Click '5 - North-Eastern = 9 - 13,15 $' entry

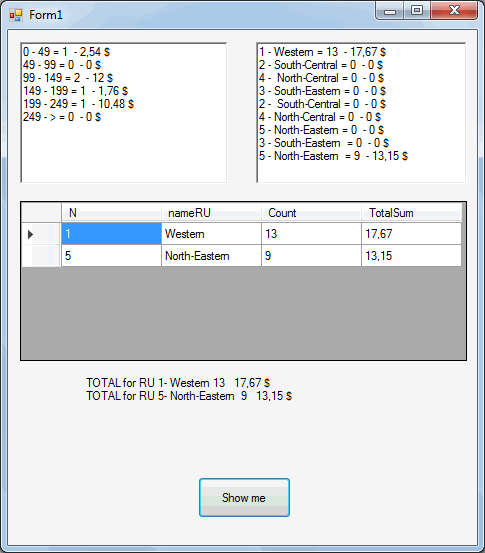pyautogui.click(x=333, y=156)
